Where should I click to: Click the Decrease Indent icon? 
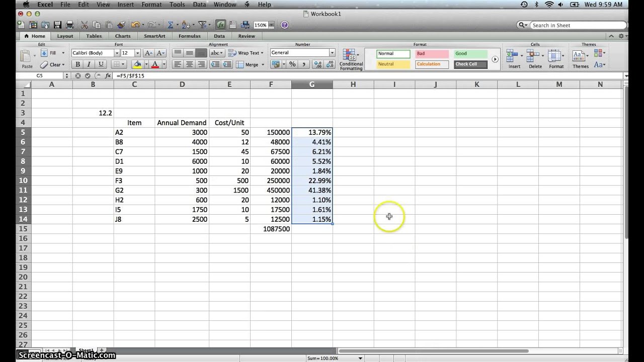[215, 64]
